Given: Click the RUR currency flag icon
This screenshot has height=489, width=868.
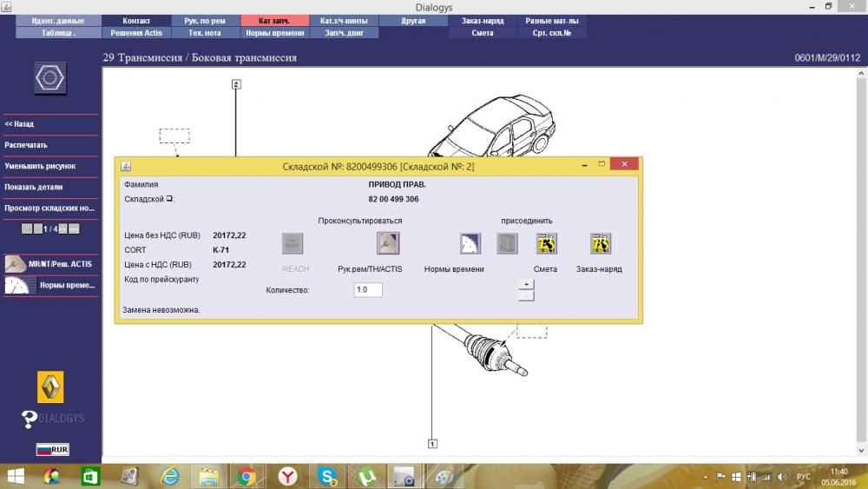Looking at the screenshot, I should [53, 449].
